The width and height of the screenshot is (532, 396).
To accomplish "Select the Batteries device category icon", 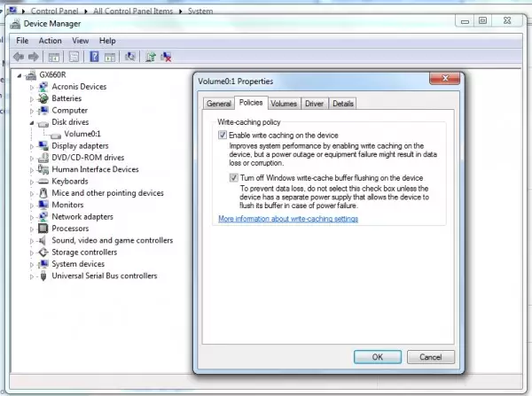I will [43, 98].
